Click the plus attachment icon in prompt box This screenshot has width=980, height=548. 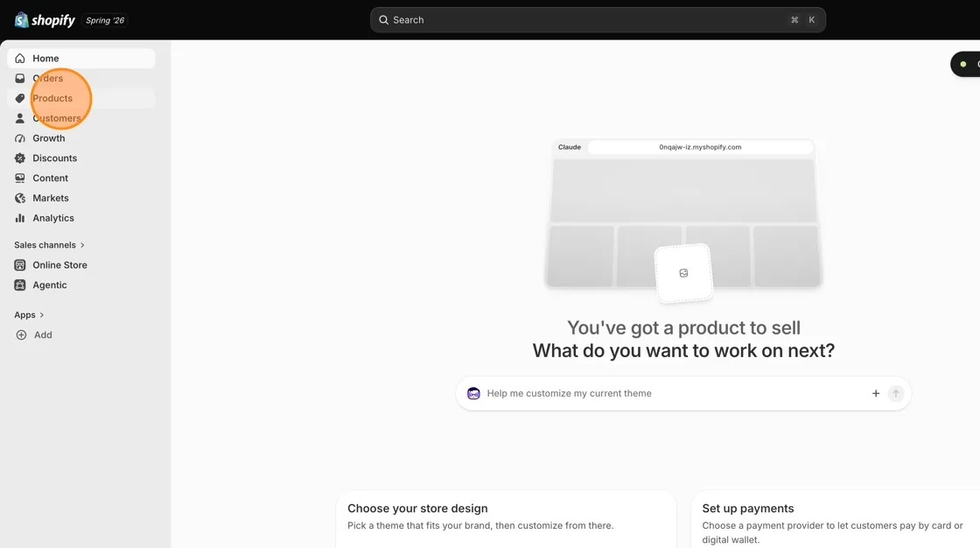(876, 393)
